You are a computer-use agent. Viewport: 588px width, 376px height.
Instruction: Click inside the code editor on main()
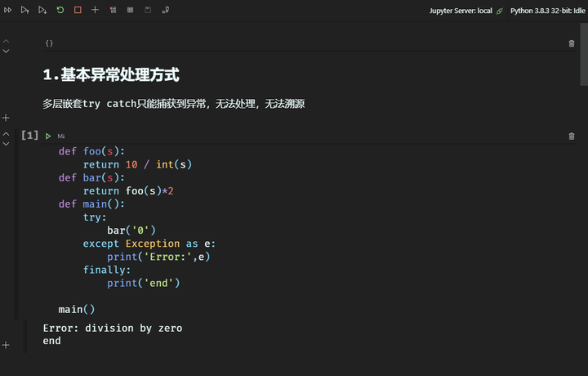(77, 309)
